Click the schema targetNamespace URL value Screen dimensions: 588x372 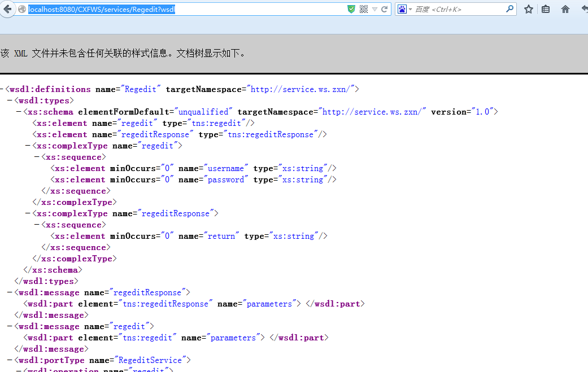[372, 112]
